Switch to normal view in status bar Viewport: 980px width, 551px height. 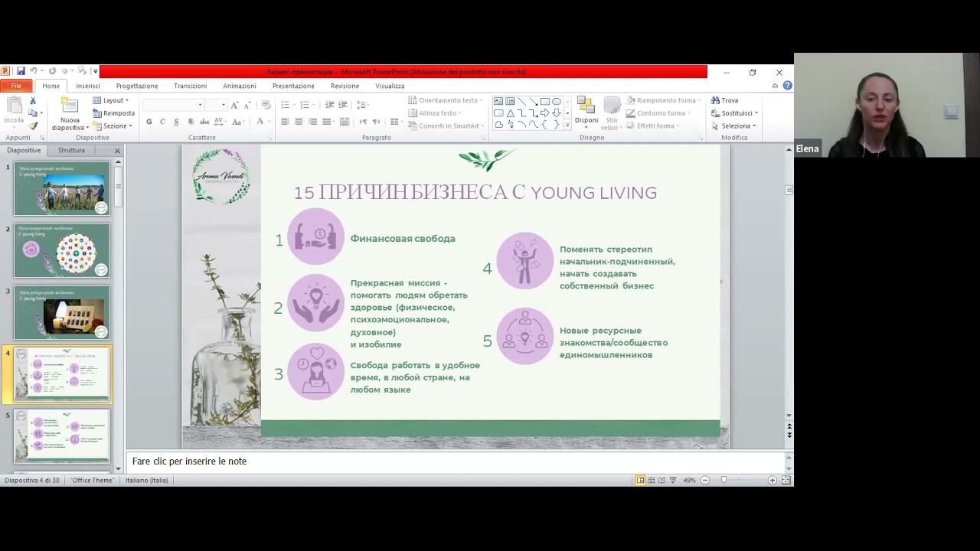[640, 480]
